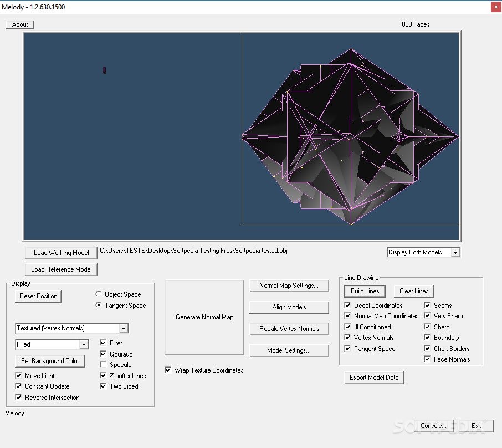The image size is (502, 448).
Task: Toggle the Face Normals checkbox
Action: tap(427, 359)
